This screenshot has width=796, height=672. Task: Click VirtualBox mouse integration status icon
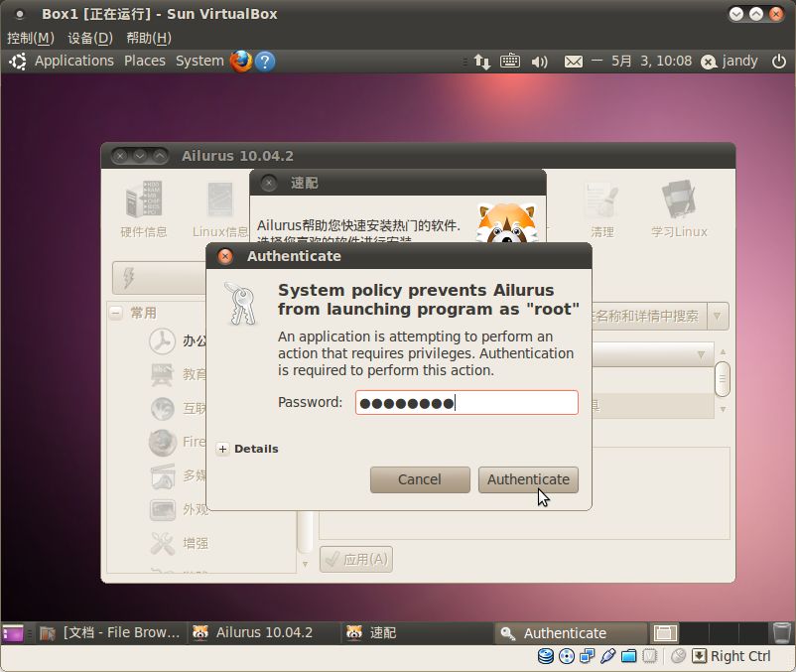pyautogui.click(x=678, y=656)
